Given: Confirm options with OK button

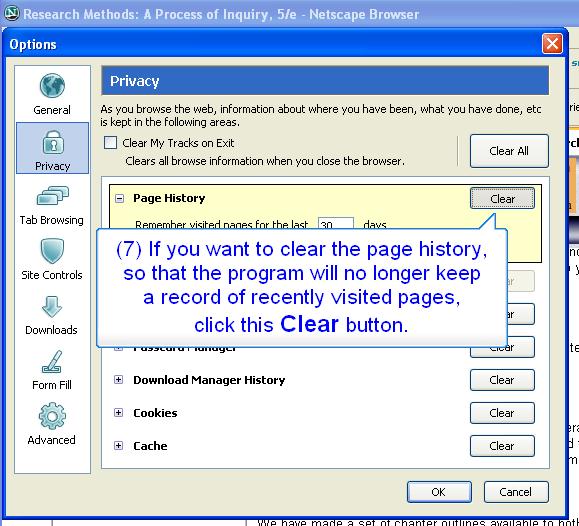Looking at the screenshot, I should click(x=439, y=492).
